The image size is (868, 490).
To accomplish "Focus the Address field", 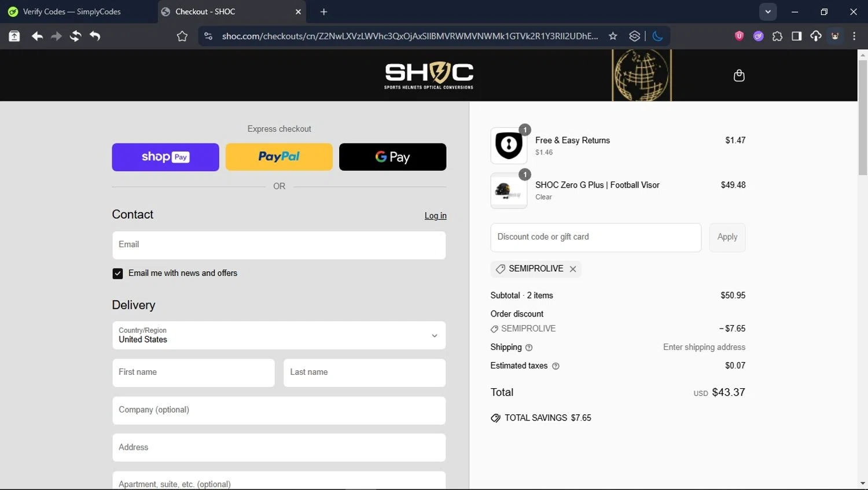I will [x=279, y=448].
